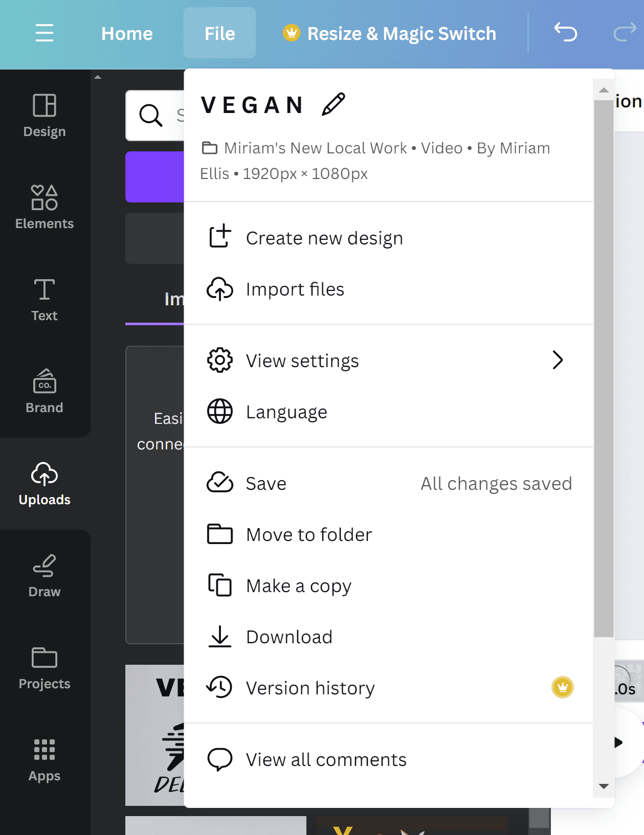644x835 pixels.
Task: Open the Text panel in sidebar
Action: click(45, 299)
